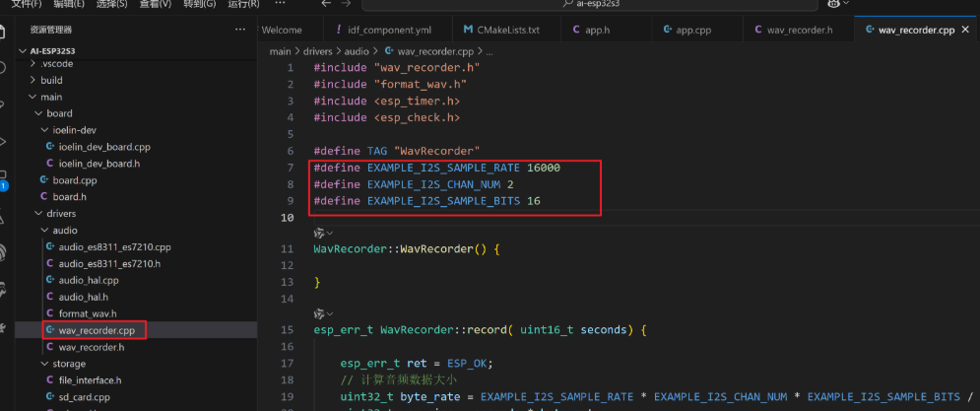Click EXAMPLE_I2S_SAMPLE_RATE on line 7

pos(443,168)
